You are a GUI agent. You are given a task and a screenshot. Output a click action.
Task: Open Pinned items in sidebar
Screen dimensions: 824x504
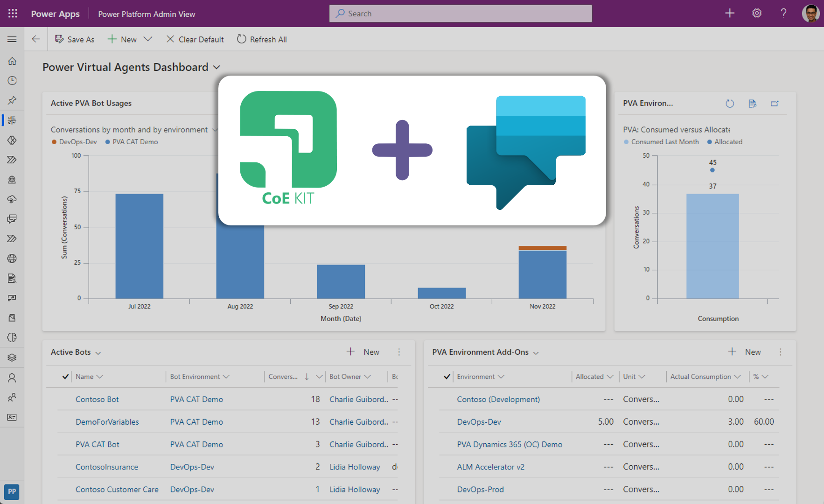click(12, 100)
